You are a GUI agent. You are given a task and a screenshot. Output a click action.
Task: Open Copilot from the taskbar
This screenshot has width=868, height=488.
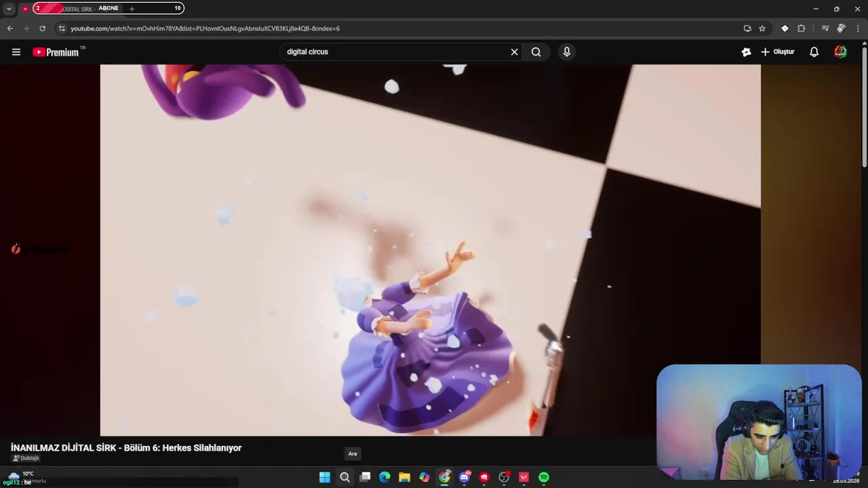[425, 477]
